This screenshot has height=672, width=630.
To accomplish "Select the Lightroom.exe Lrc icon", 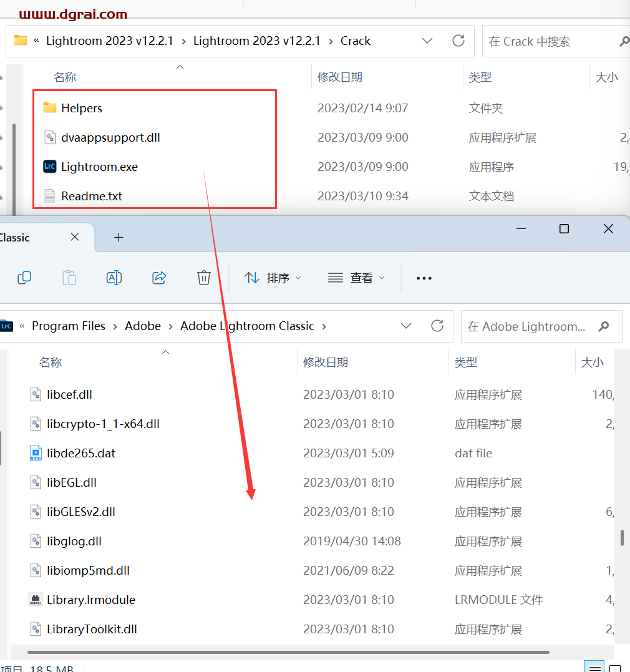I will click(50, 167).
